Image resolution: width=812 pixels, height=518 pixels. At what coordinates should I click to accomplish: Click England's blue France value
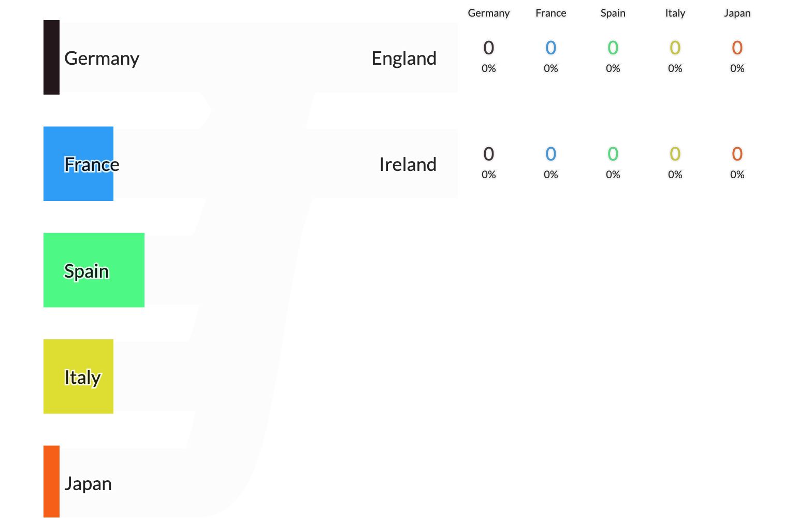551,48
